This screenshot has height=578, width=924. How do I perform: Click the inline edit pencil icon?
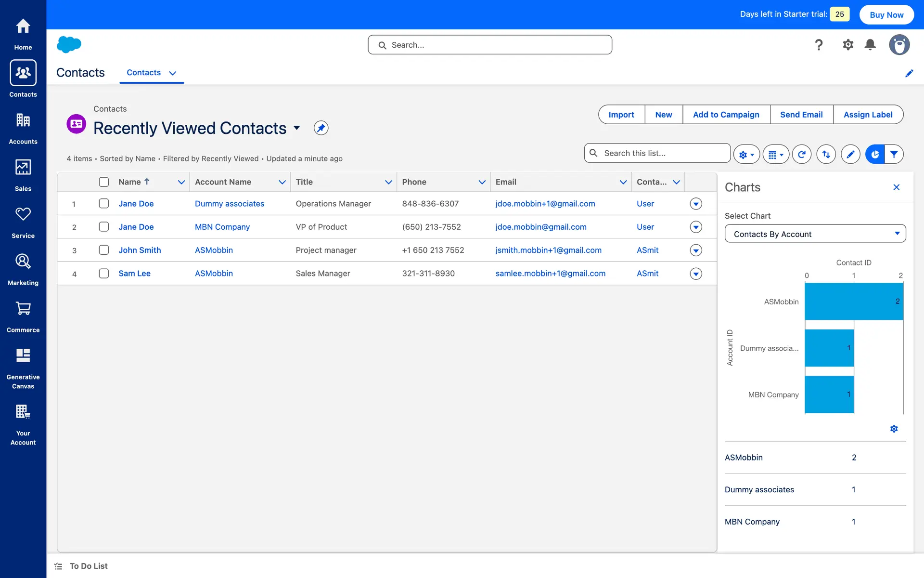click(x=850, y=155)
